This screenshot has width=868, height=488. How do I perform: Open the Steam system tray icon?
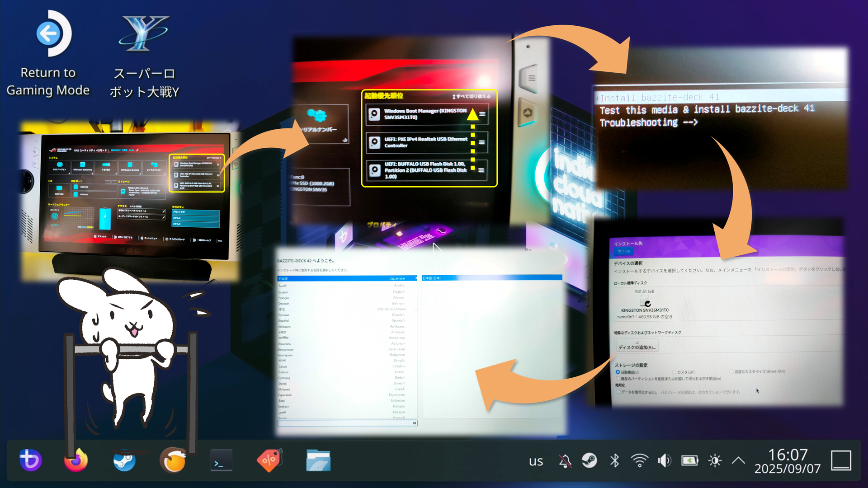(589, 461)
